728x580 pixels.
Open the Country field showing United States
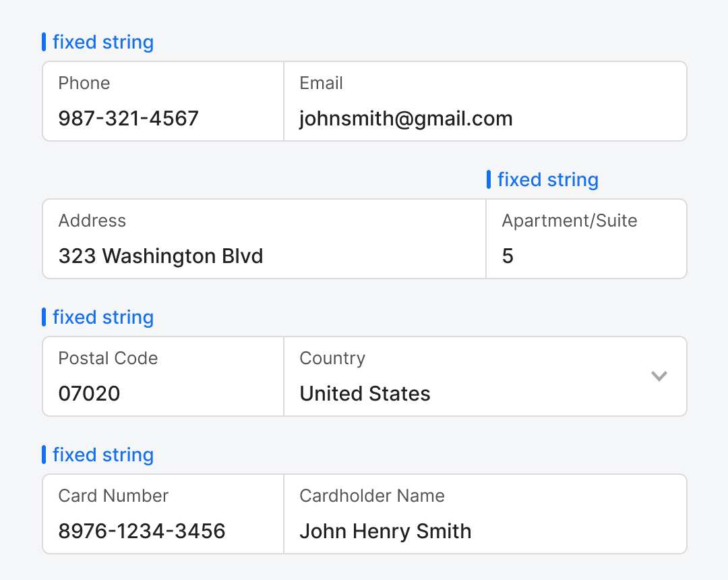point(365,394)
